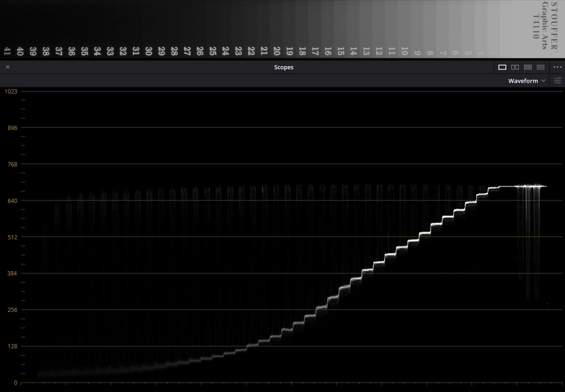Click the 768 scale label
The image size is (565, 392).
[12, 164]
